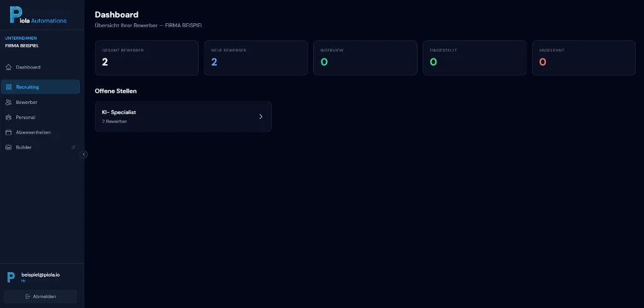Viewport: 644px width, 308px height.
Task: Open the Dashboard menu item
Action: 40,67
